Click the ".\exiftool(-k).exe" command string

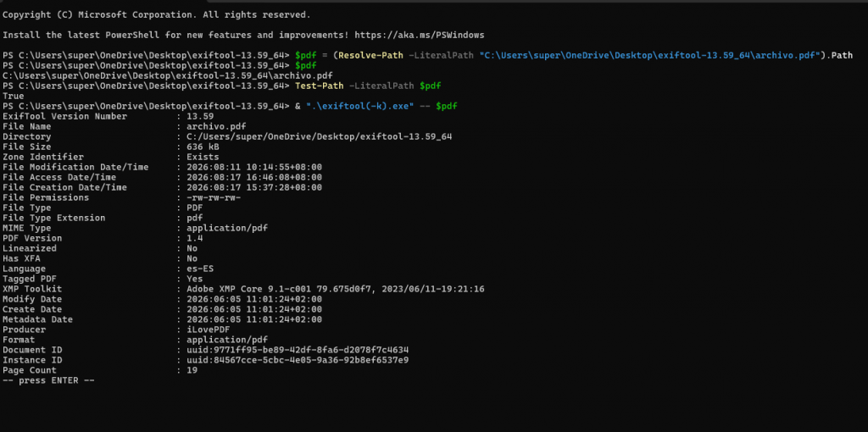(x=359, y=106)
